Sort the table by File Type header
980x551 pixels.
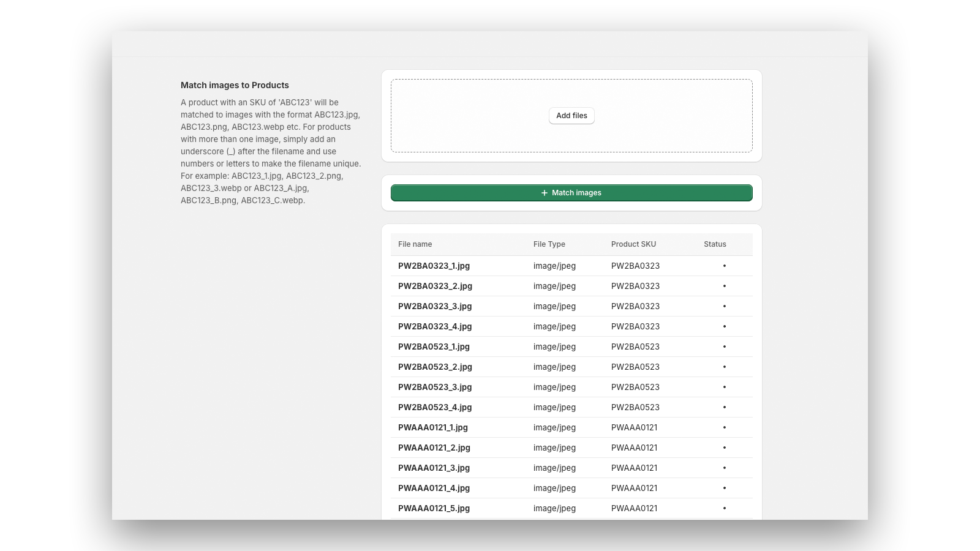click(x=549, y=244)
